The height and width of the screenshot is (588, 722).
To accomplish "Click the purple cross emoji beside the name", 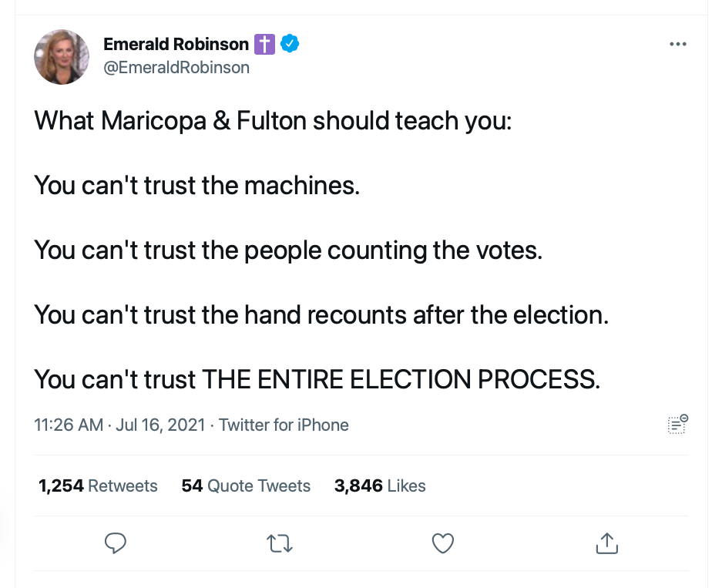I will click(264, 44).
